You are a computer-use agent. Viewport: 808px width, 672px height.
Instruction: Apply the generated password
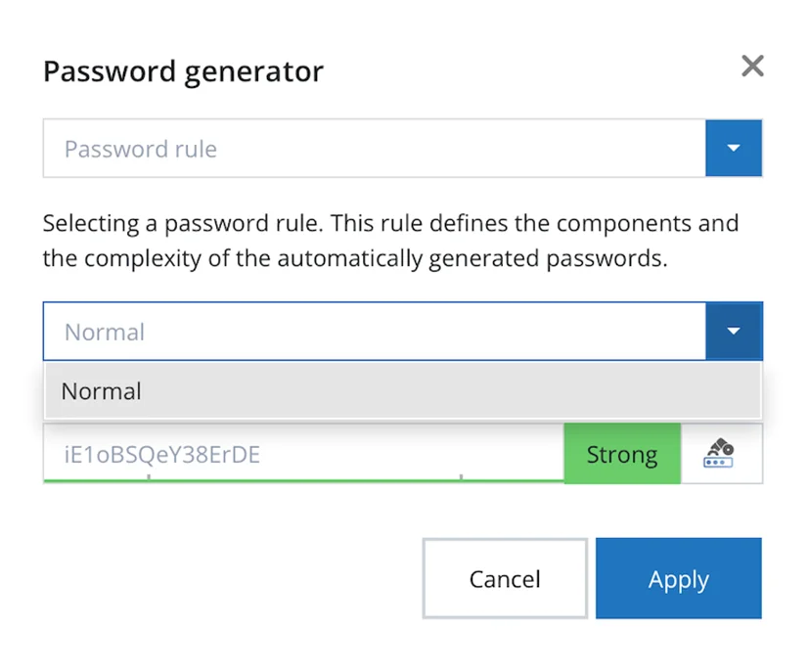[x=678, y=578]
